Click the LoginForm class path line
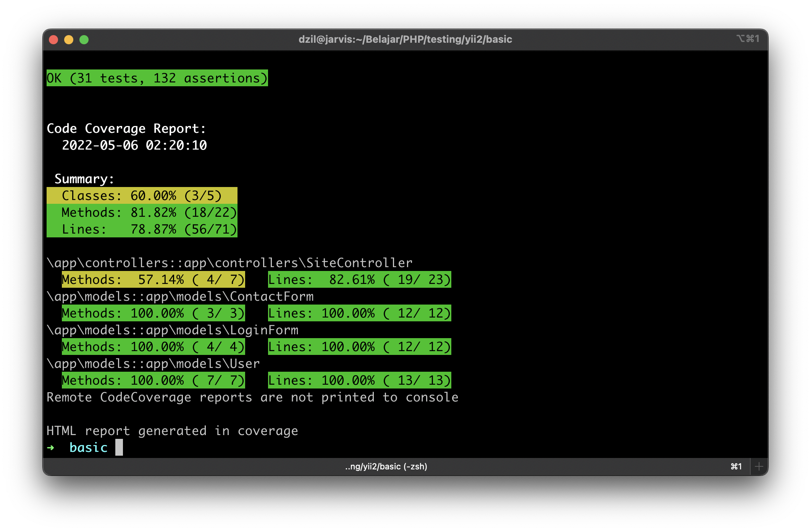The image size is (811, 532). coord(172,330)
